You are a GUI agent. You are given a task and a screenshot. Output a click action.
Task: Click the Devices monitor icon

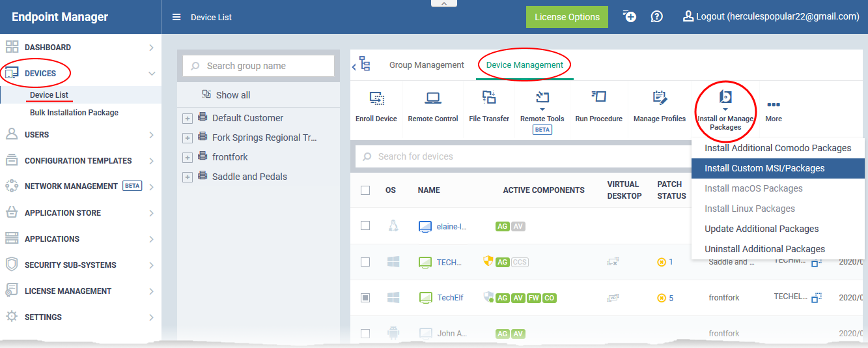(x=12, y=73)
